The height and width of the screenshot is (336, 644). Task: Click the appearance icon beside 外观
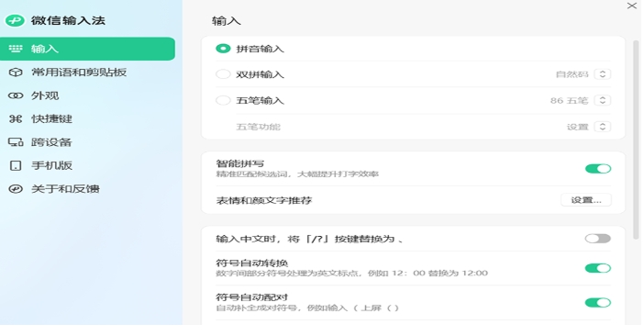pyautogui.click(x=16, y=95)
